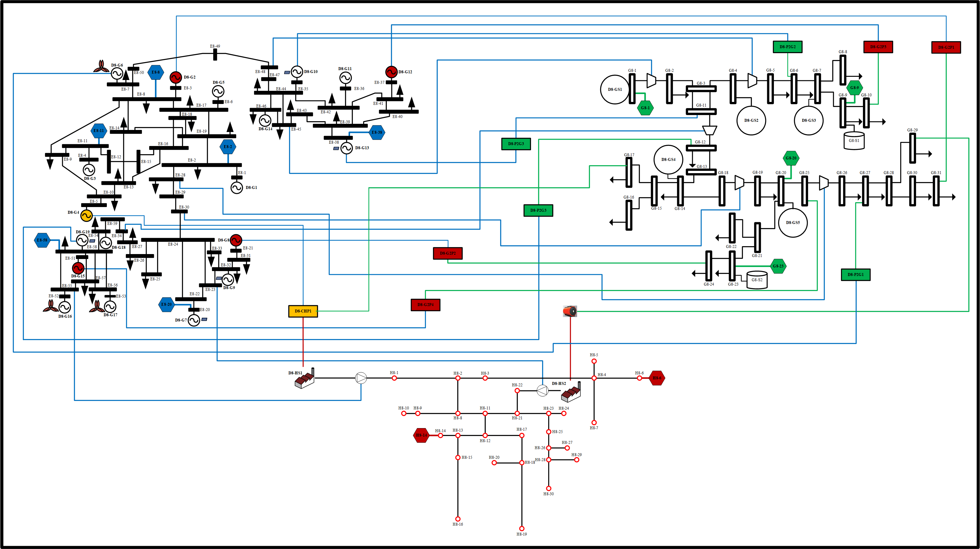
Task: Click the red H8-6 hexagon
Action: tap(657, 378)
